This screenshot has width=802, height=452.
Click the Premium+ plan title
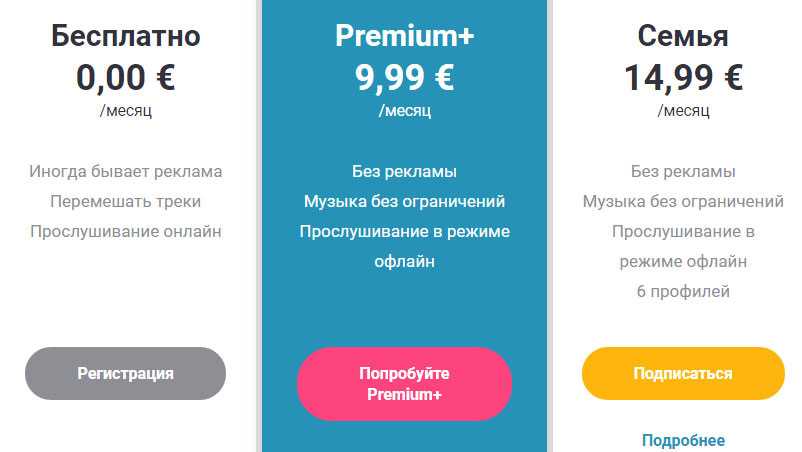404,36
